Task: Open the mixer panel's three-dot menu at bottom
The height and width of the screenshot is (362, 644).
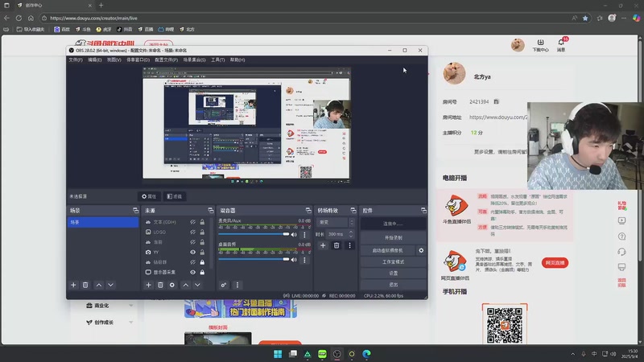Action: [237, 285]
